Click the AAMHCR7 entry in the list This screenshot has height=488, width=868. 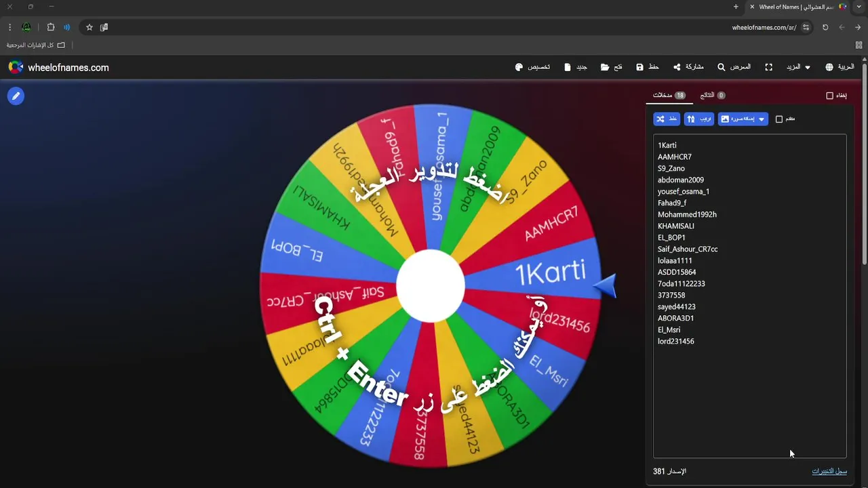pyautogui.click(x=675, y=157)
